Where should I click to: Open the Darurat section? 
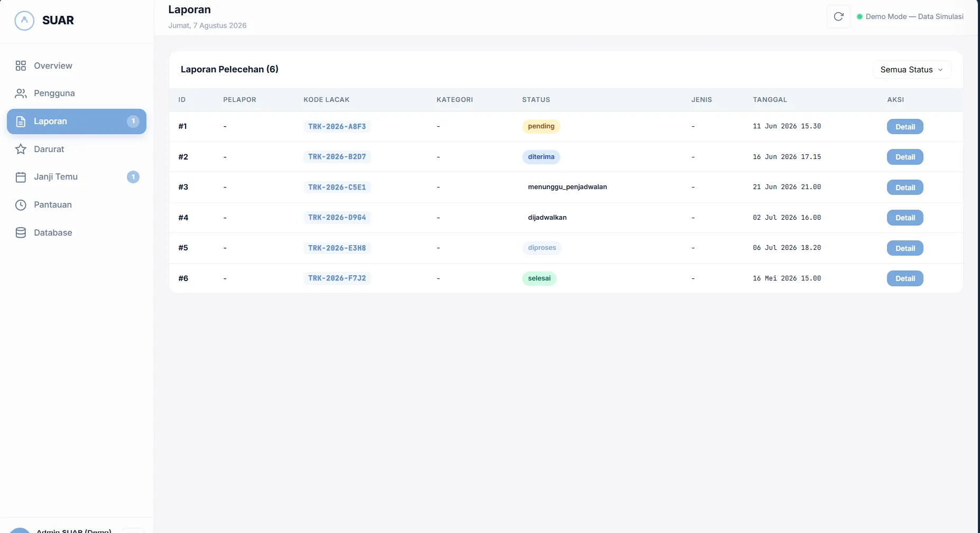coord(77,149)
